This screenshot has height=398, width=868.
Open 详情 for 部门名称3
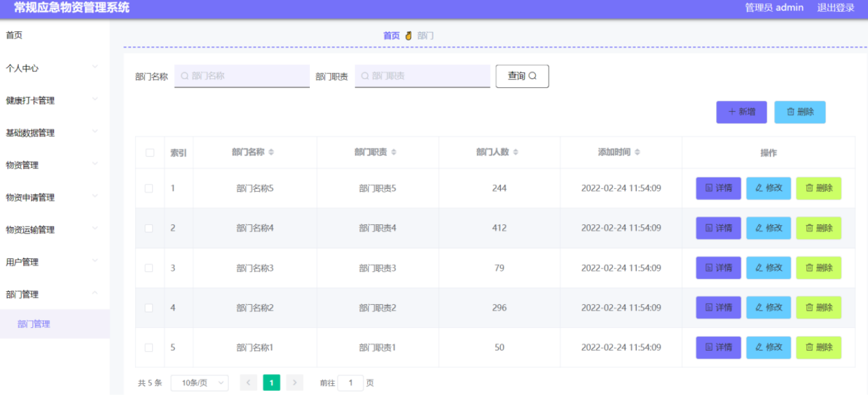tap(718, 268)
